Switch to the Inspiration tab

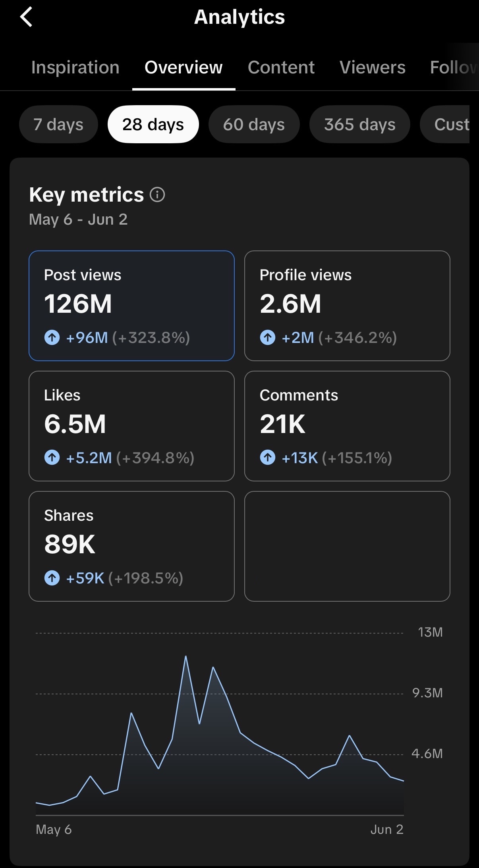(x=75, y=67)
